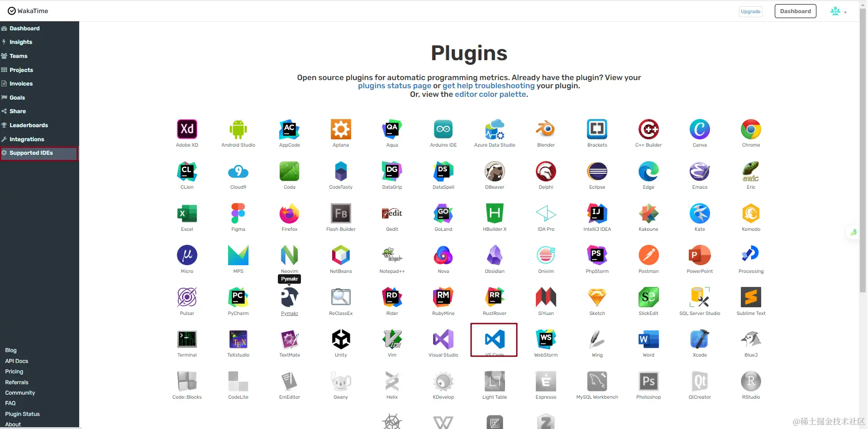Viewport: 868px width, 429px height.
Task: Select the Neovim plugin icon
Action: (x=290, y=256)
